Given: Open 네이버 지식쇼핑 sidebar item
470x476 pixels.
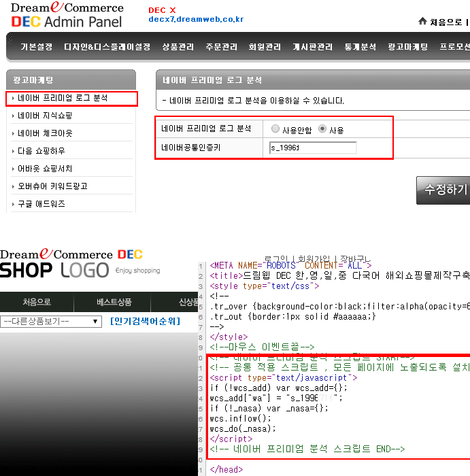Looking at the screenshot, I should 45,116.
